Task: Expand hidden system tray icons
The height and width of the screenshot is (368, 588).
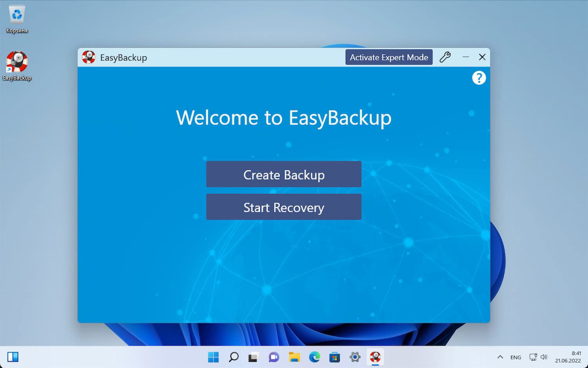Action: click(500, 357)
